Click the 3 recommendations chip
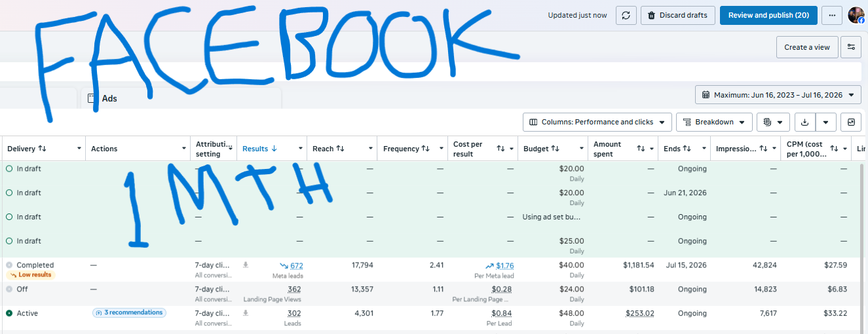The height and width of the screenshot is (334, 868). [x=129, y=312]
